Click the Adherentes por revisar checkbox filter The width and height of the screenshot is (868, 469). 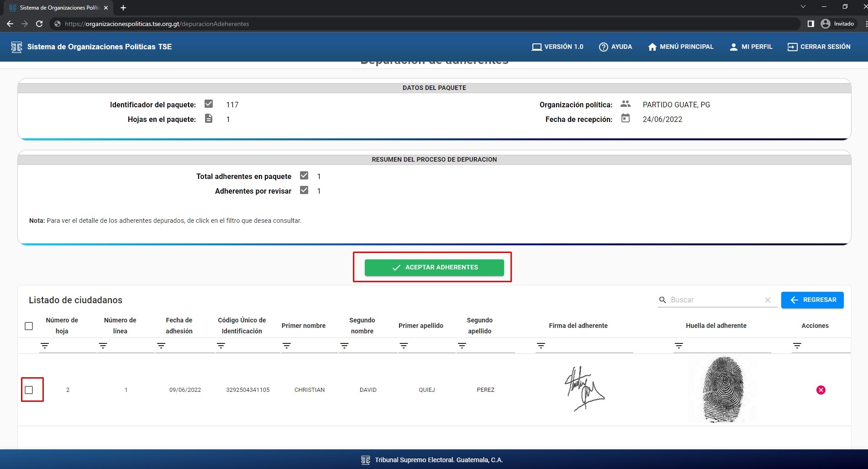click(304, 190)
